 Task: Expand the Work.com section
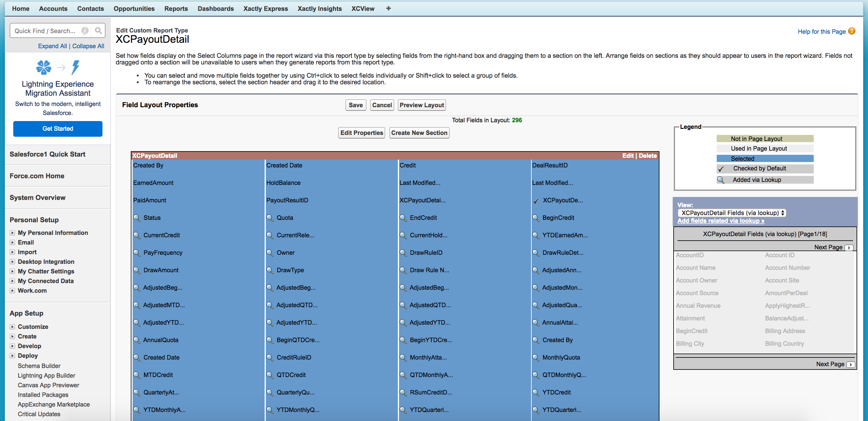click(x=12, y=291)
